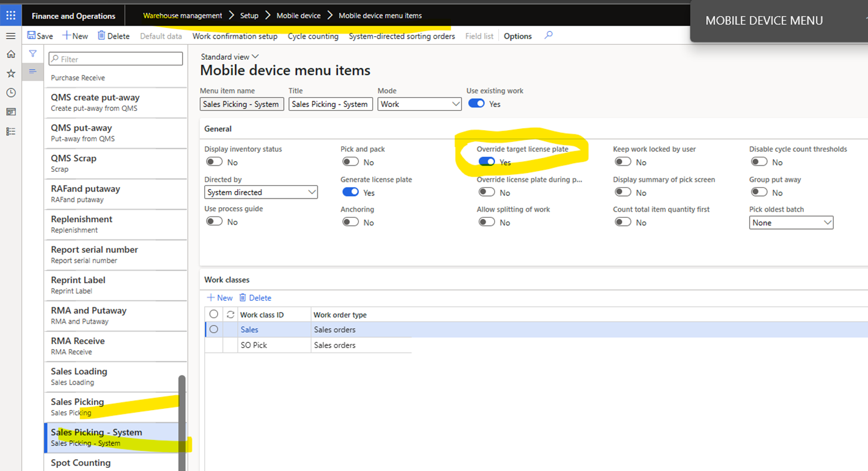The width and height of the screenshot is (868, 471).
Task: Add New work class row
Action: pos(220,298)
